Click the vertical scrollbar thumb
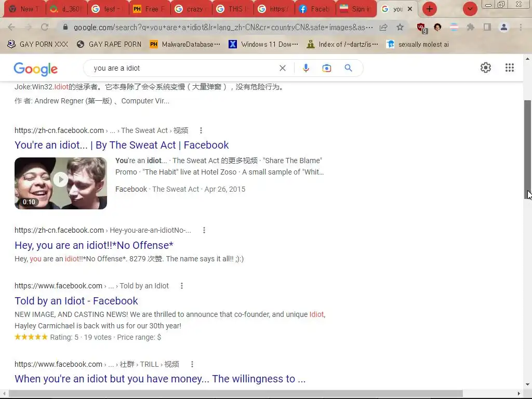Viewport: 532px width, 399px height. 527,149
